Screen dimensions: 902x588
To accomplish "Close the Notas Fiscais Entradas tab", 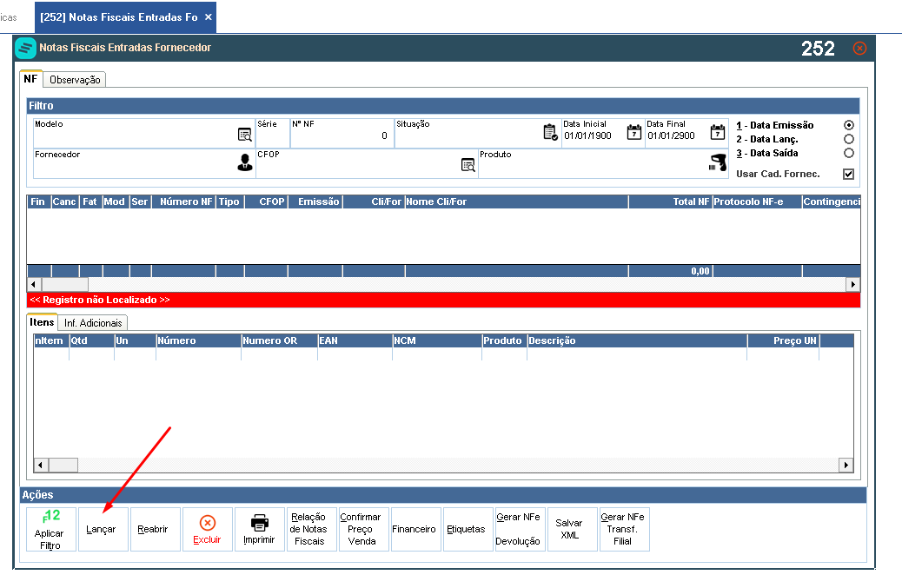I will [209, 17].
